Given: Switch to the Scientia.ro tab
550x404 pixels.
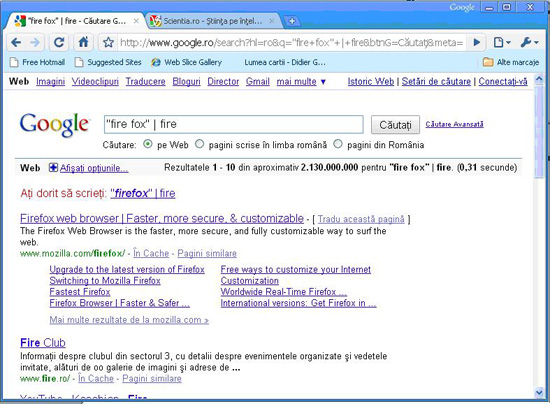Looking at the screenshot, I should [x=212, y=21].
